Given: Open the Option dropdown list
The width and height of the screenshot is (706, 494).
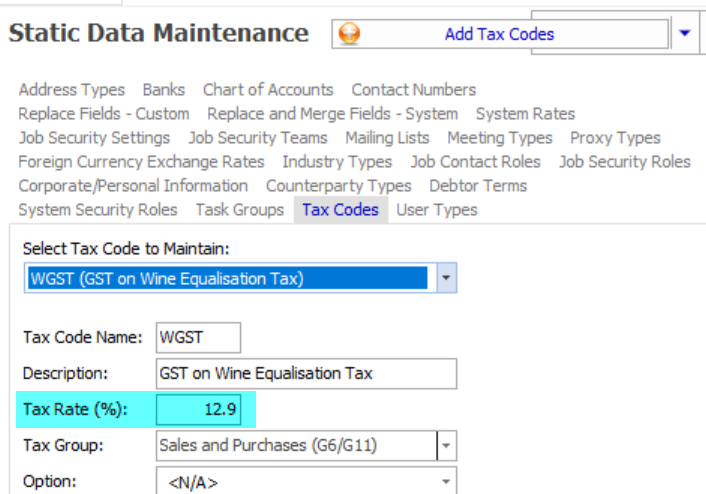Looking at the screenshot, I should [x=446, y=483].
